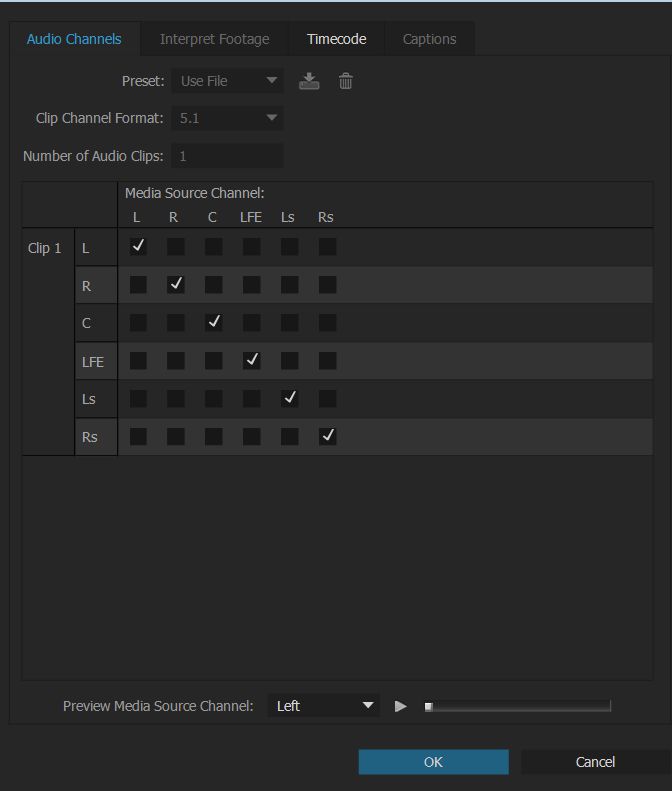Click the save preset icon
672x791 pixels.
pyautogui.click(x=309, y=81)
